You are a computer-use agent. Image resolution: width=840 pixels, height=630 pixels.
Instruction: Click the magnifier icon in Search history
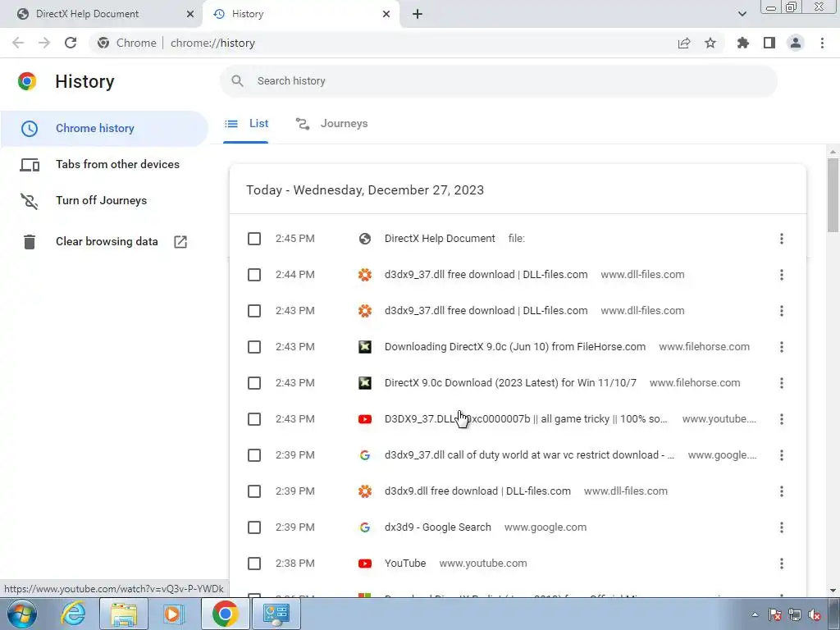[237, 81]
